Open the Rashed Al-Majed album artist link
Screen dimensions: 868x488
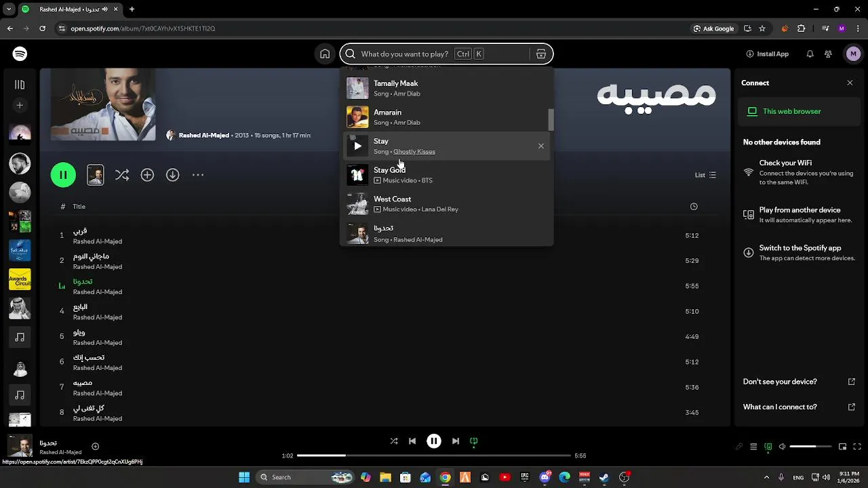[203, 136]
